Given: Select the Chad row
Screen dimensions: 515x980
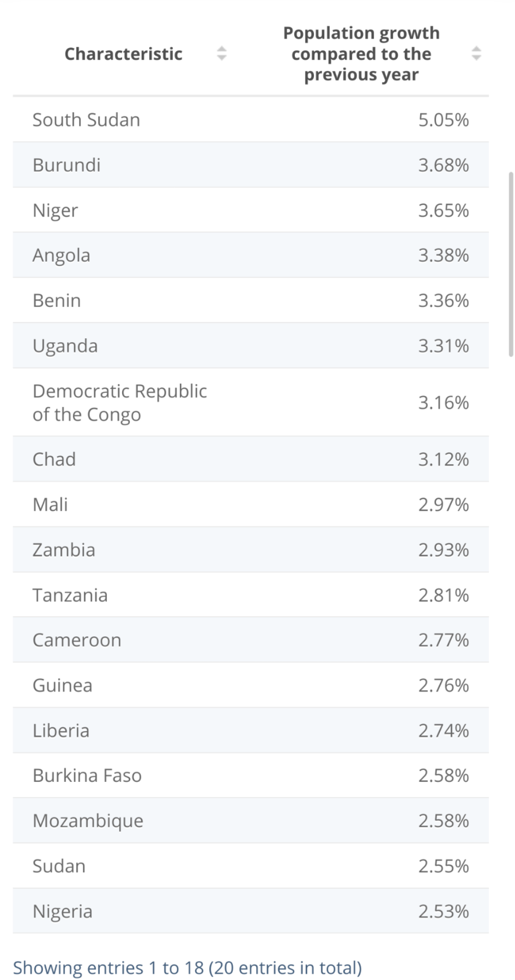Looking at the screenshot, I should (251, 459).
